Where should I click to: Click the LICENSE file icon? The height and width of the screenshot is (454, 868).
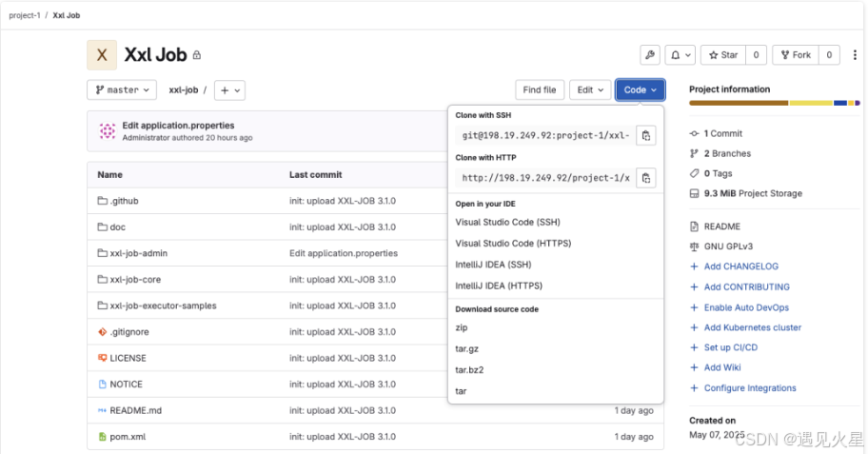point(102,358)
